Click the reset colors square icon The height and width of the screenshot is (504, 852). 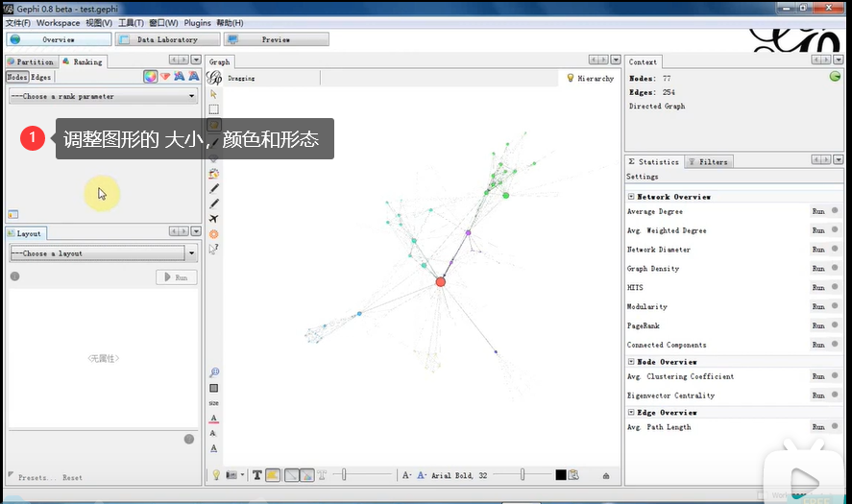(213, 388)
